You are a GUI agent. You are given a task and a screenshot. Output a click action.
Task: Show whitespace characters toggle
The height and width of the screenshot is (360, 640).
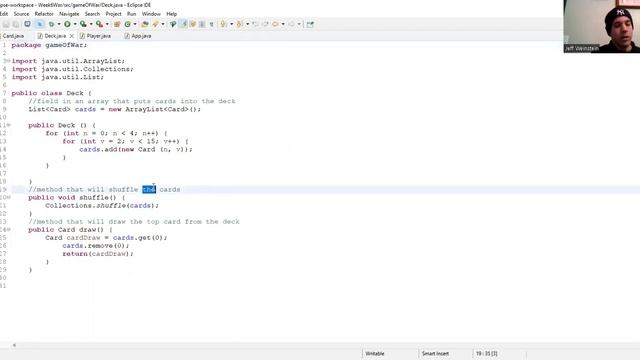pyautogui.click(x=211, y=24)
